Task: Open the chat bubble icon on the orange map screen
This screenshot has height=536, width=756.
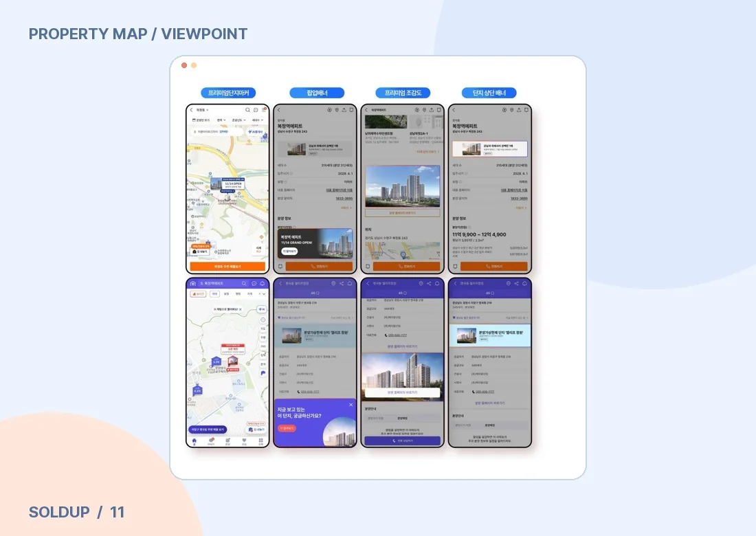Action: coord(256,110)
